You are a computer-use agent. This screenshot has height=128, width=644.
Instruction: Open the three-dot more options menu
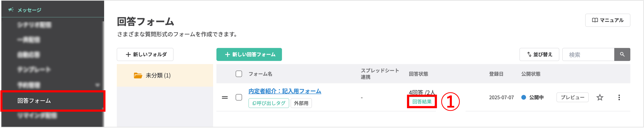[x=619, y=97]
